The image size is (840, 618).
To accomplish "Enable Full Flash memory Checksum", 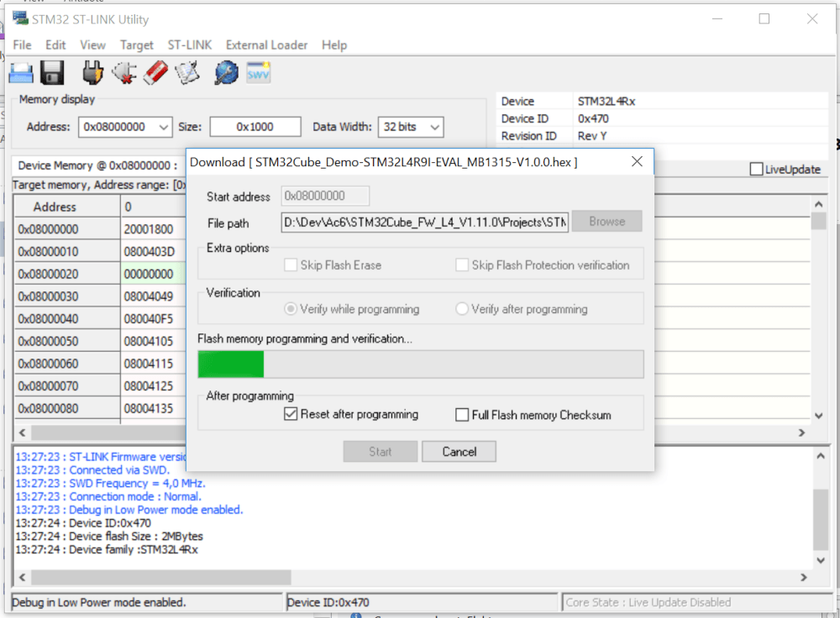I will 461,415.
